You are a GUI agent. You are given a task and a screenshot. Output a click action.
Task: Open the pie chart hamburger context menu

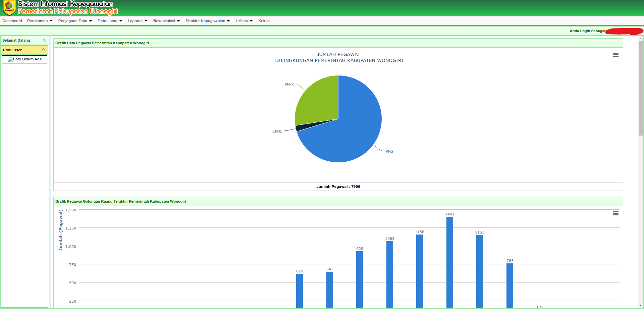click(616, 55)
